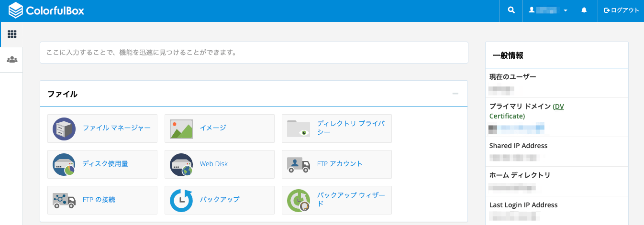The image size is (644, 225).
Task: Switch to the User Manager sidebar tab
Action: click(11, 60)
